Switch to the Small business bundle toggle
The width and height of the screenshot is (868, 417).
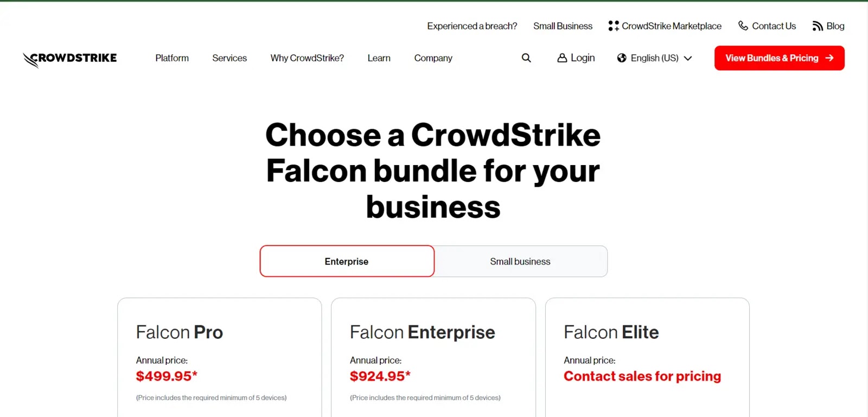[520, 261]
